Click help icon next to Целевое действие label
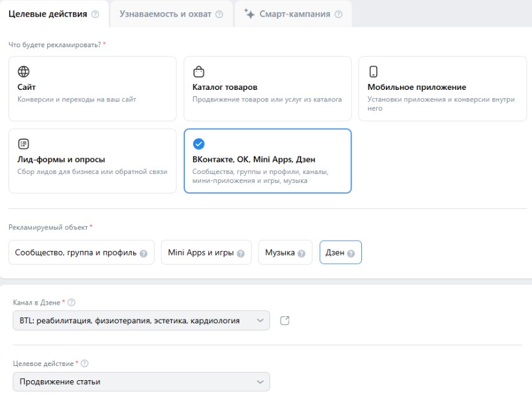This screenshot has height=399, width=532. [x=85, y=363]
